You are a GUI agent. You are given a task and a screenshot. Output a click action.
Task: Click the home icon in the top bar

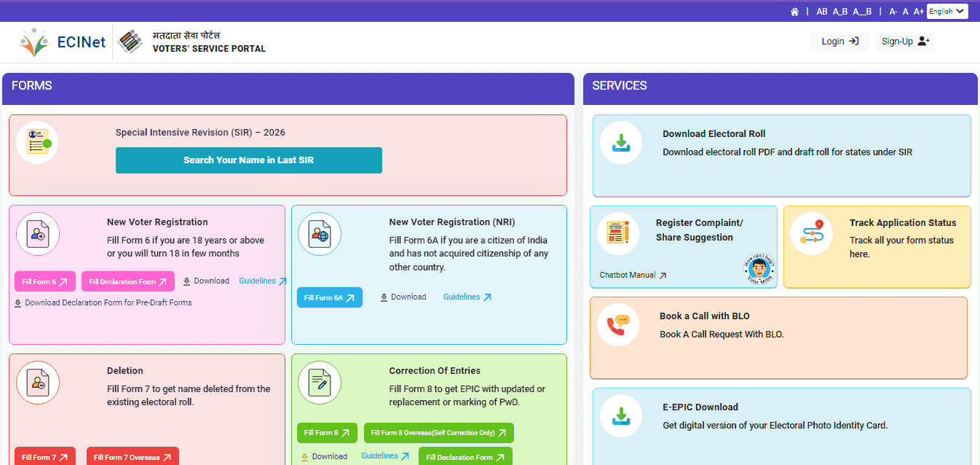click(794, 11)
